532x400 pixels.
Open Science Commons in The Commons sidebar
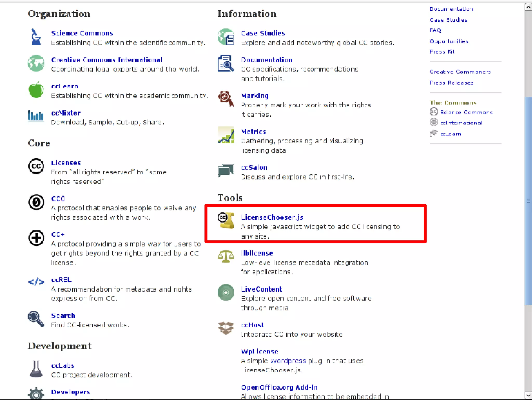point(466,112)
